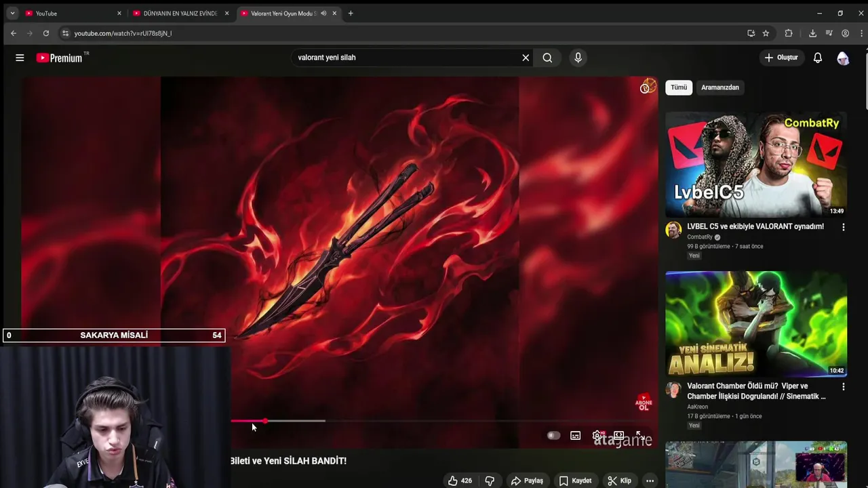This screenshot has height=488, width=868.
Task: Open Chrome three-dot menu
Action: (861, 33)
